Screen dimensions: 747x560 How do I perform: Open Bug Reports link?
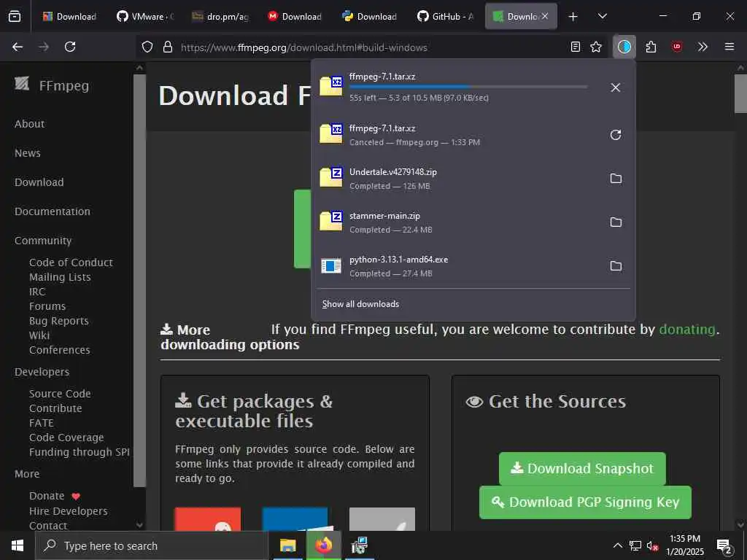[x=59, y=321]
